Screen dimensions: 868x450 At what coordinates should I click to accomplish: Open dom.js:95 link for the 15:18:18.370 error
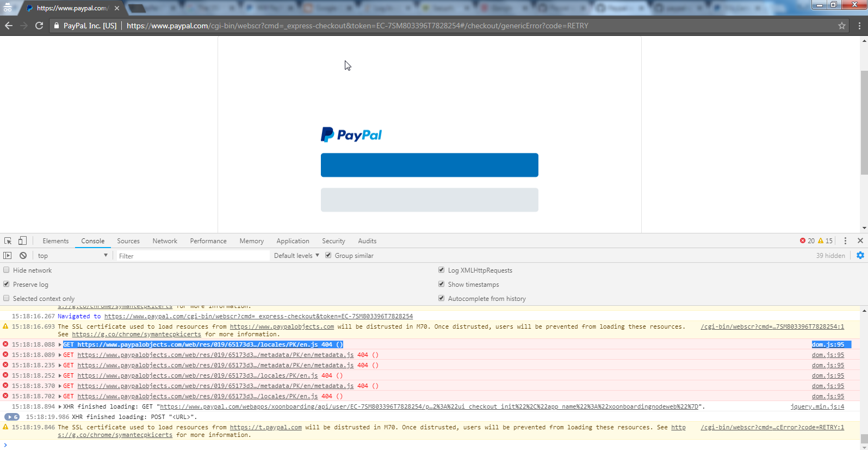pos(828,386)
